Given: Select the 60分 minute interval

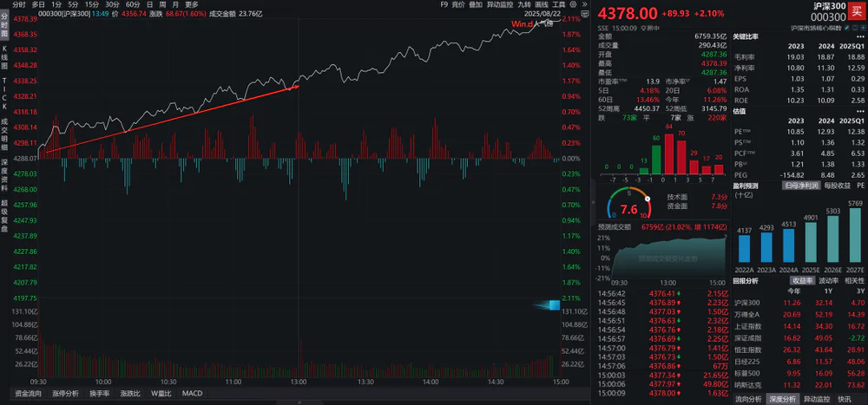Looking at the screenshot, I should click(x=133, y=4).
